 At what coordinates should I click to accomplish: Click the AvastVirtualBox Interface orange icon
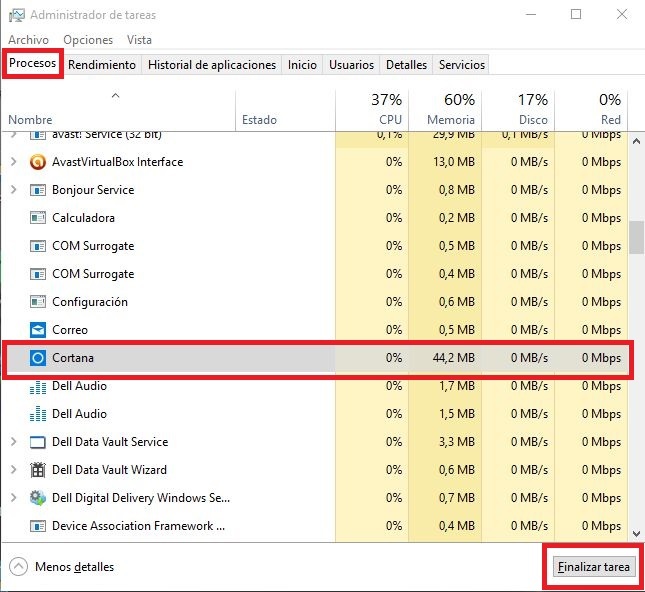point(38,162)
